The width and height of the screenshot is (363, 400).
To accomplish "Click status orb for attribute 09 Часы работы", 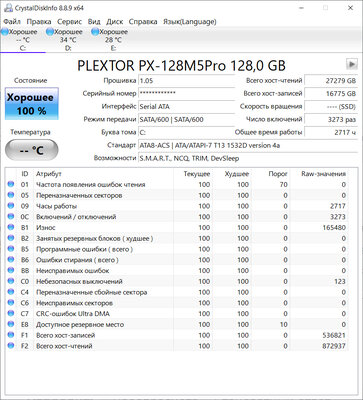I will coord(11,206).
